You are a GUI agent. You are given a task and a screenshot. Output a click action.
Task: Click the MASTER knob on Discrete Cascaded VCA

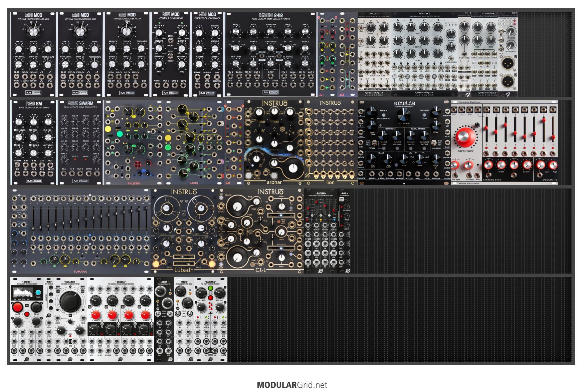pyautogui.click(x=199, y=64)
